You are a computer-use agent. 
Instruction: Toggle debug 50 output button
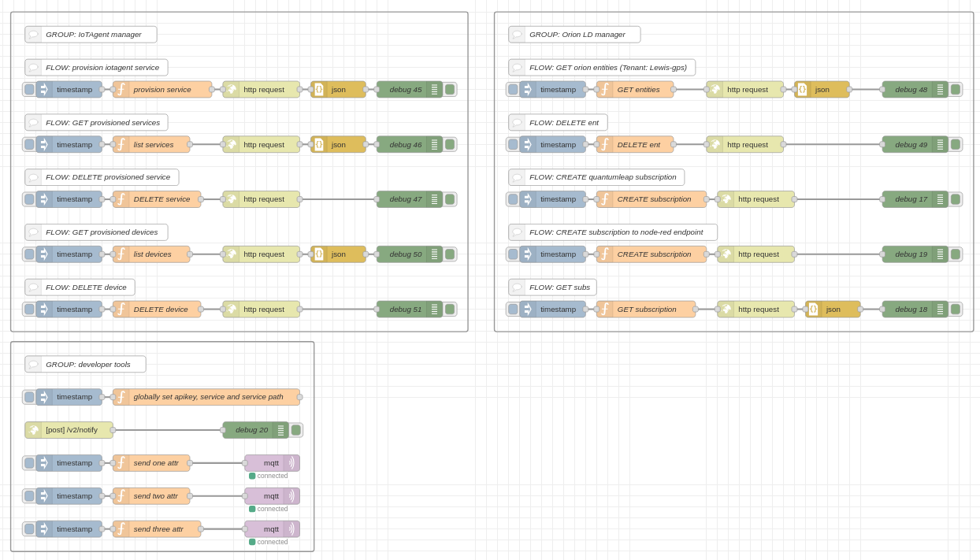pyautogui.click(x=450, y=254)
